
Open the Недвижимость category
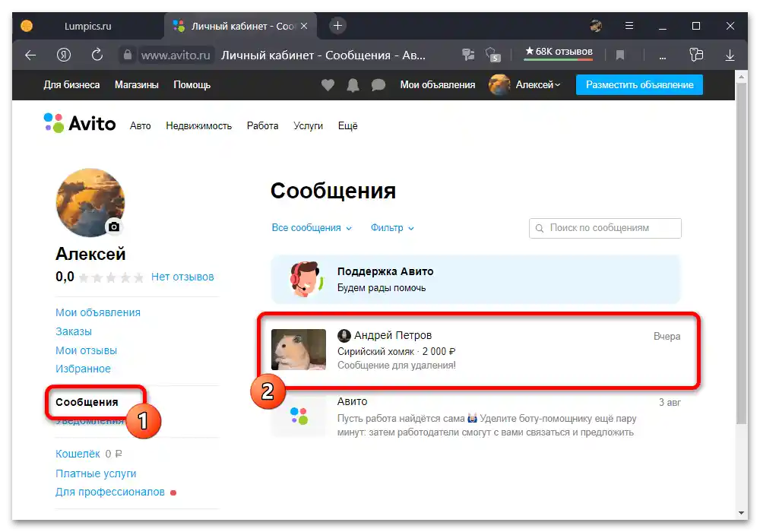tap(198, 126)
